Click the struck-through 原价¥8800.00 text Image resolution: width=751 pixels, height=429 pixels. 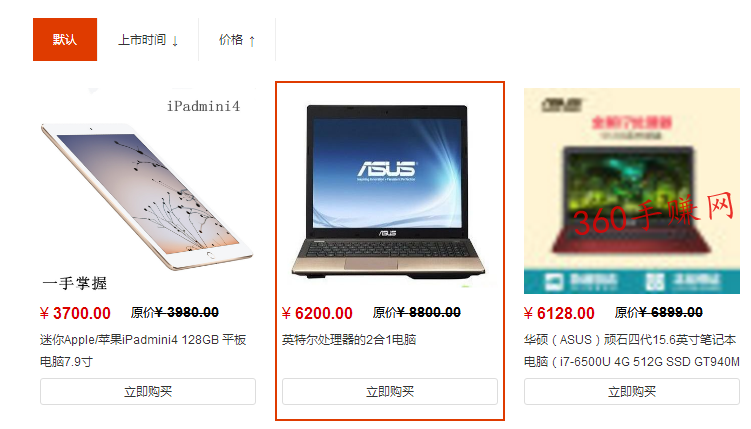(417, 313)
